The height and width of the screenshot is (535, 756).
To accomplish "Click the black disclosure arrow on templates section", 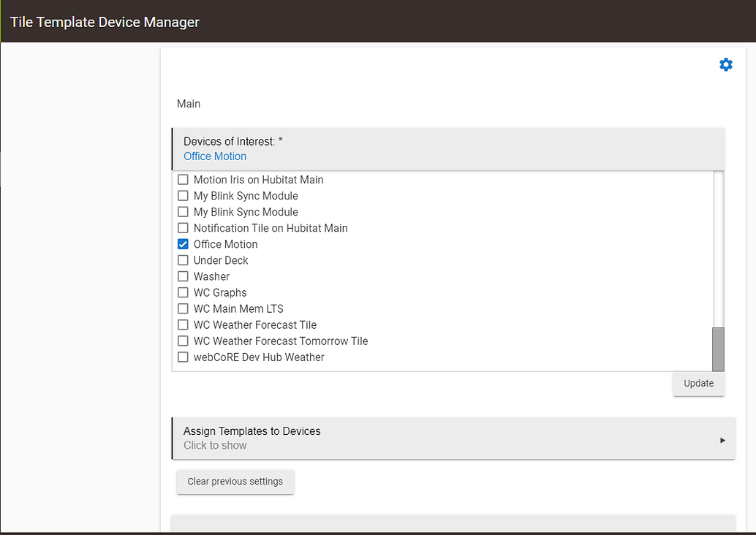I will (x=722, y=439).
